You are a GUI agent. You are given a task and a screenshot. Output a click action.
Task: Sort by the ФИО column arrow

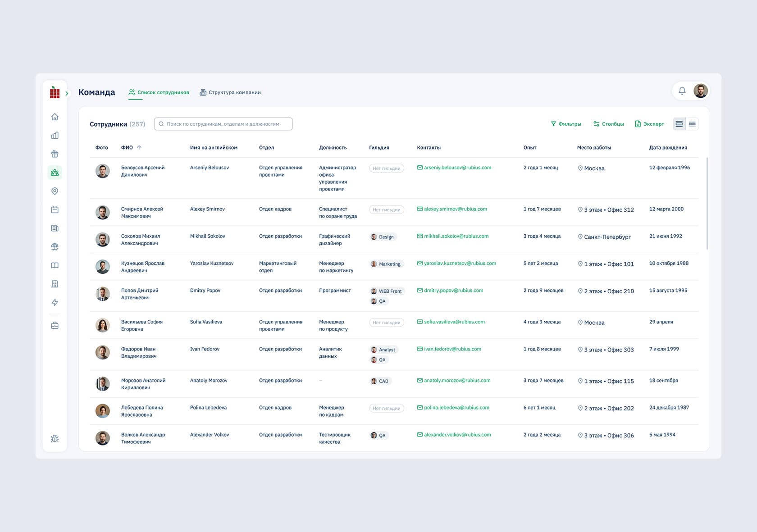139,147
